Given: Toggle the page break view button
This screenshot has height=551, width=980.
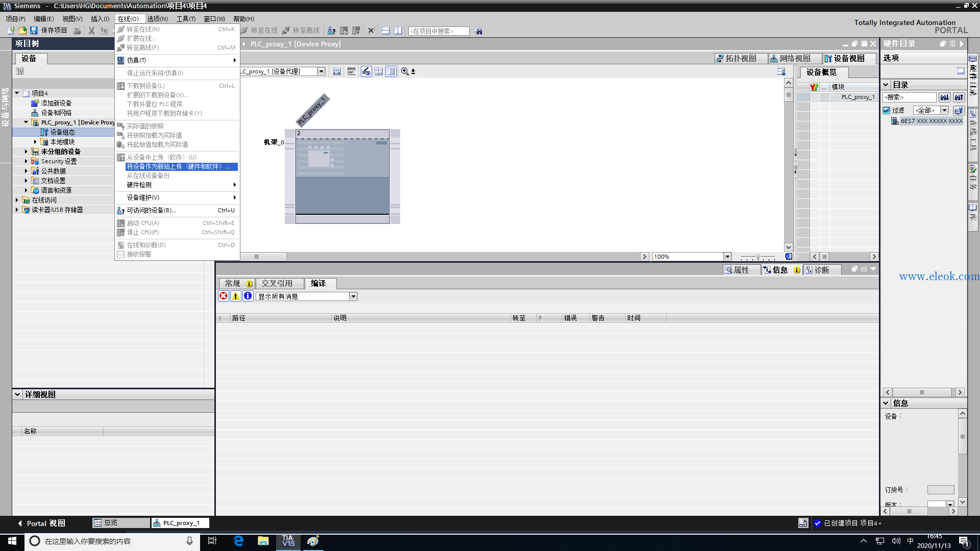Looking at the screenshot, I should [x=379, y=71].
